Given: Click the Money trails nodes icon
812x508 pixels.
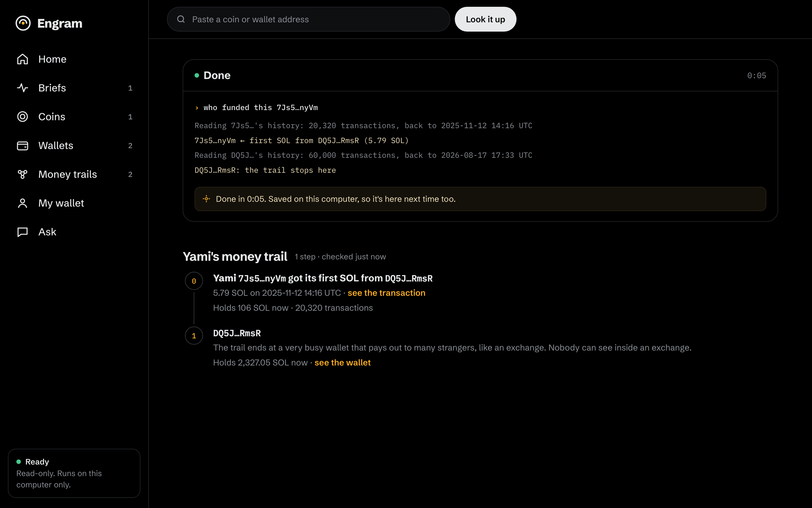Looking at the screenshot, I should coord(23,174).
